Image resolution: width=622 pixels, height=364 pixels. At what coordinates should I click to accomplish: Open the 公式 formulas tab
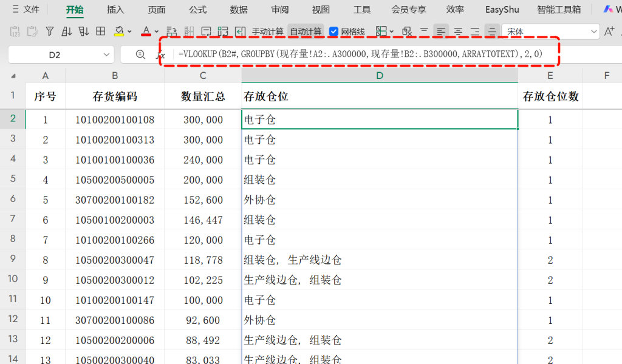click(198, 10)
